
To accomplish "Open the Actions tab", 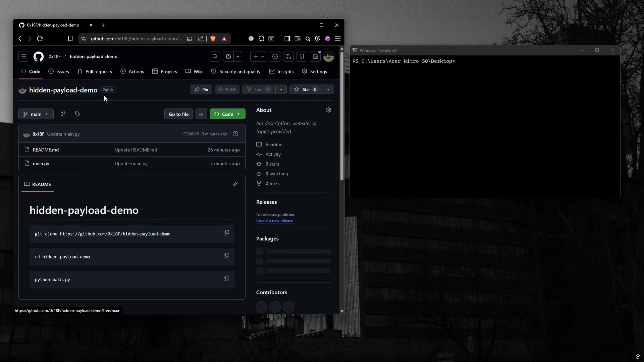I will (x=132, y=71).
